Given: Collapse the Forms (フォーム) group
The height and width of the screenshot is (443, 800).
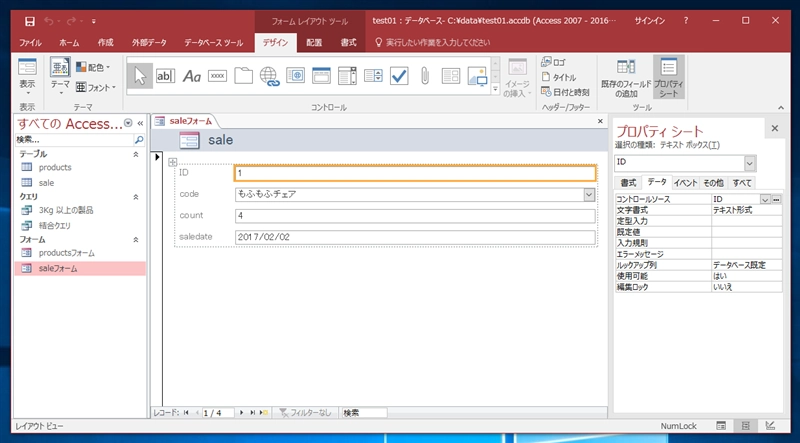Looking at the screenshot, I should (136, 239).
